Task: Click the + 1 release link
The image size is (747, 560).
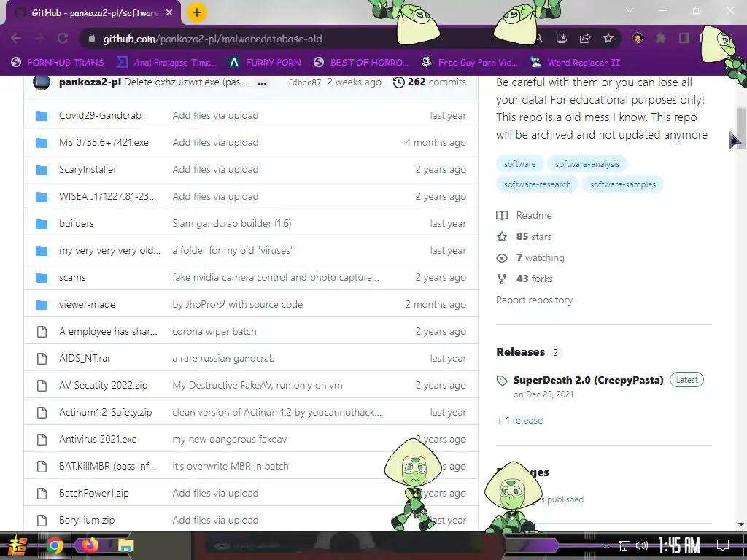Action: pos(519,420)
